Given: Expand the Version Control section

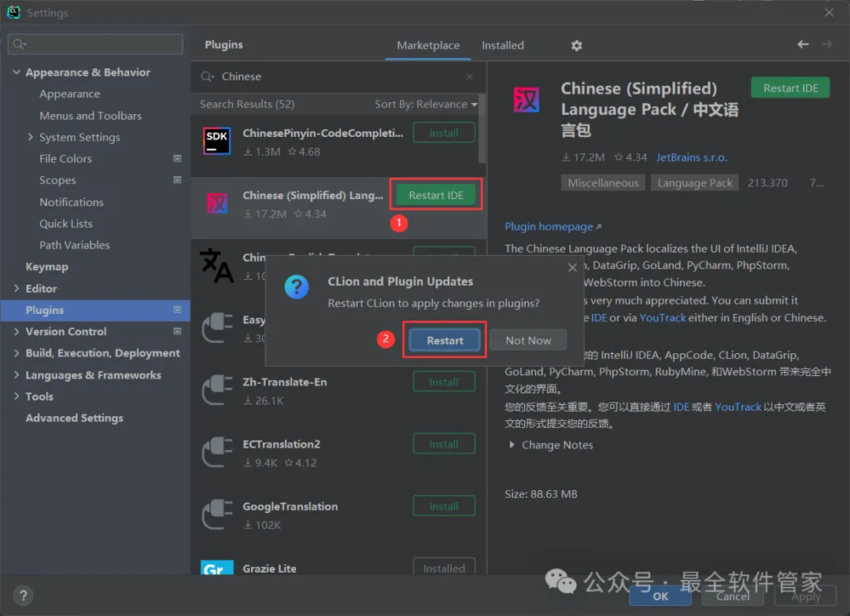Looking at the screenshot, I should (x=17, y=331).
